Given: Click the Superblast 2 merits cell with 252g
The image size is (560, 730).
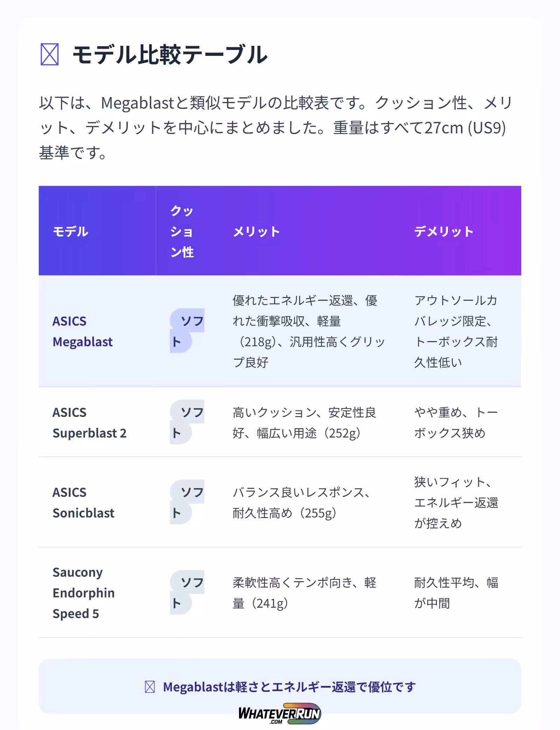Looking at the screenshot, I should click(304, 422).
